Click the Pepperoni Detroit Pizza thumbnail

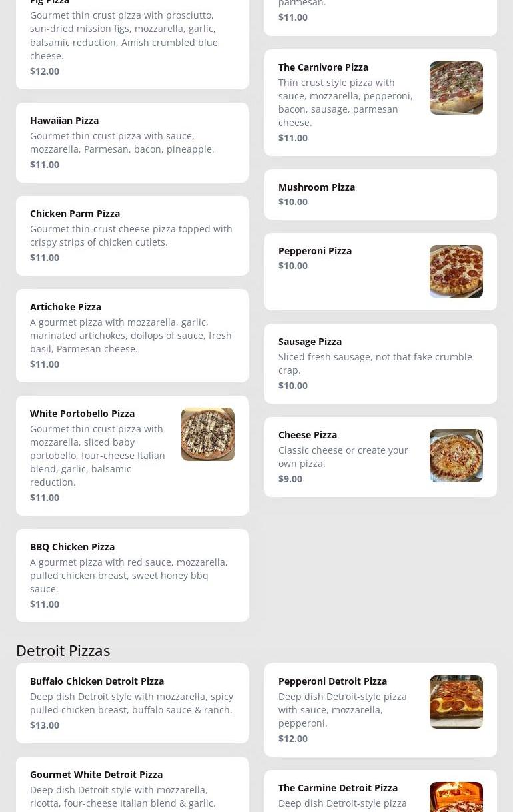click(456, 702)
